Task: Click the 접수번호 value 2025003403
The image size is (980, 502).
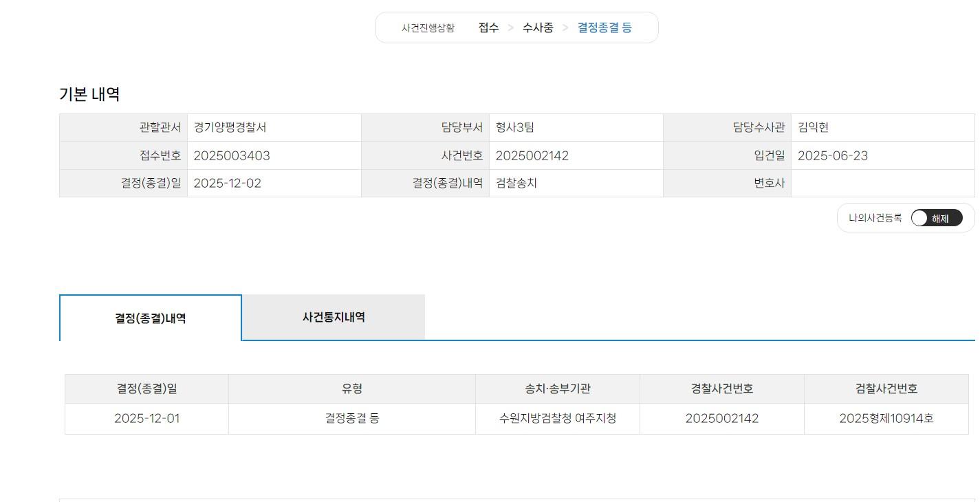Action: (232, 155)
